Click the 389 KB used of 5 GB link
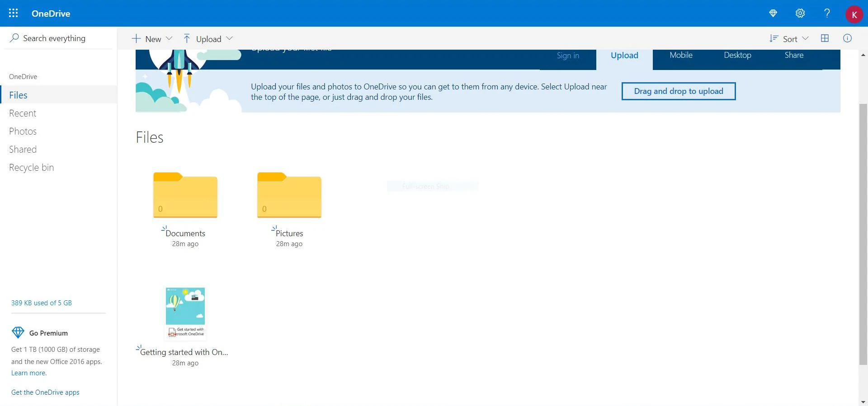This screenshot has height=406, width=868. (42, 303)
